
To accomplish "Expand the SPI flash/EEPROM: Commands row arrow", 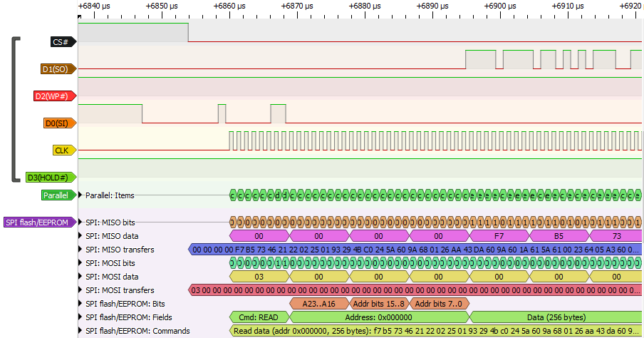I will click(x=80, y=331).
